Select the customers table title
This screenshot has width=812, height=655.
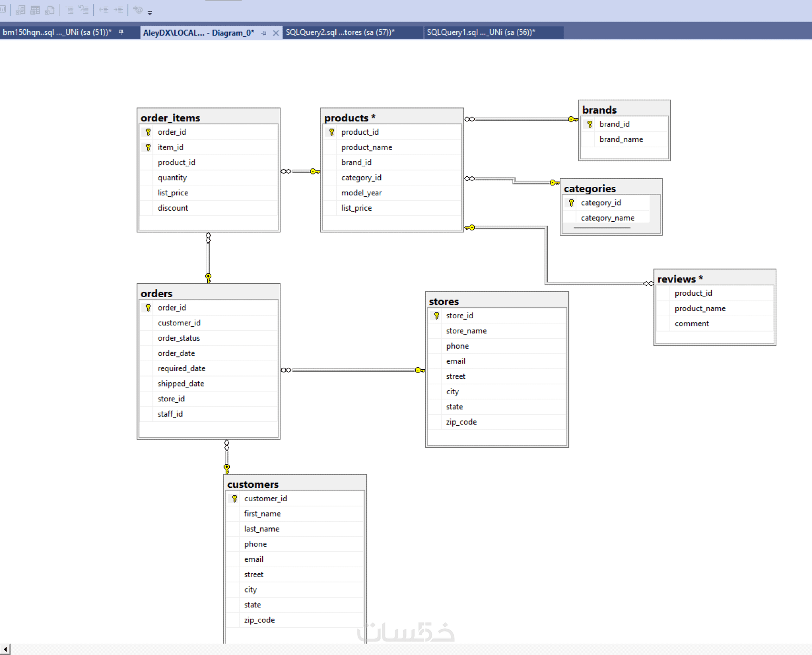click(x=253, y=484)
